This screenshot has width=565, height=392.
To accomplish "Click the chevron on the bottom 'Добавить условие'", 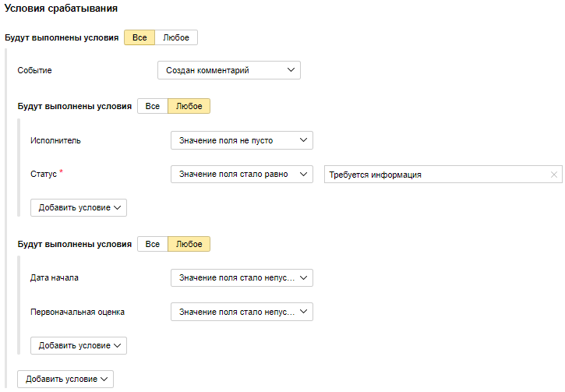I will pyautogui.click(x=104, y=379).
